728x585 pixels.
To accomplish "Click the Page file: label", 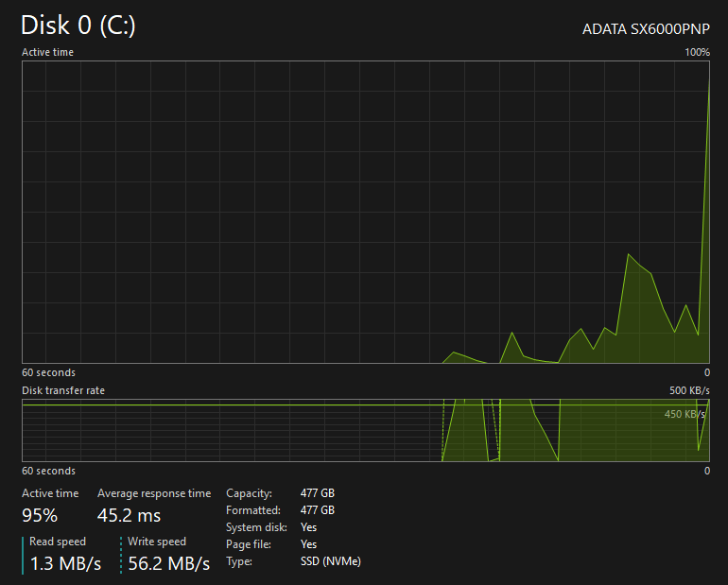I will [249, 544].
